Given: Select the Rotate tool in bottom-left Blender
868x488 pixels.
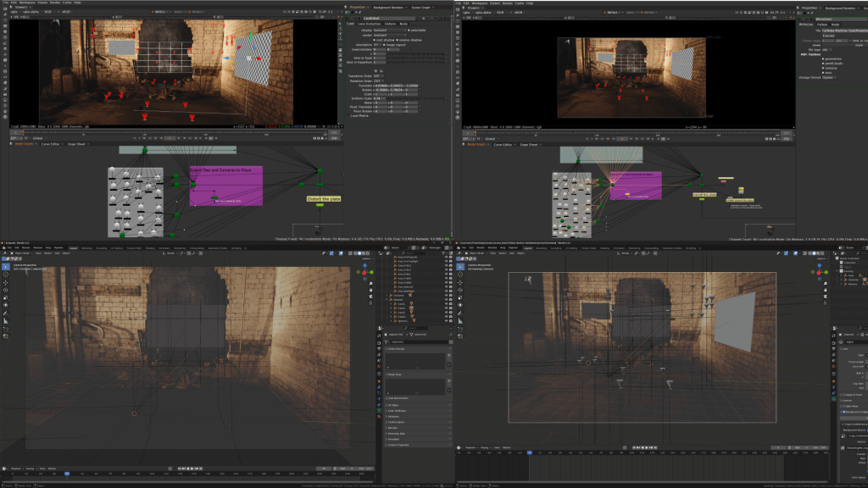Looking at the screenshot, I should [6, 290].
